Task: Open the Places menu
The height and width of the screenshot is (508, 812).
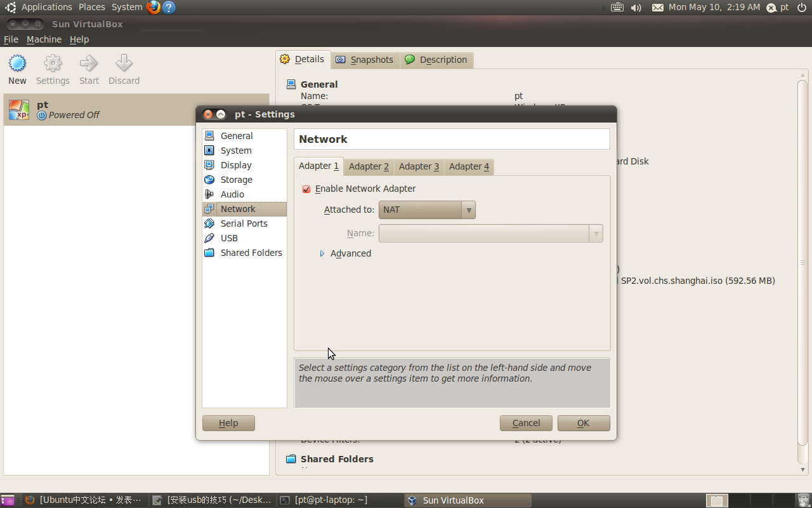Action: (92, 7)
